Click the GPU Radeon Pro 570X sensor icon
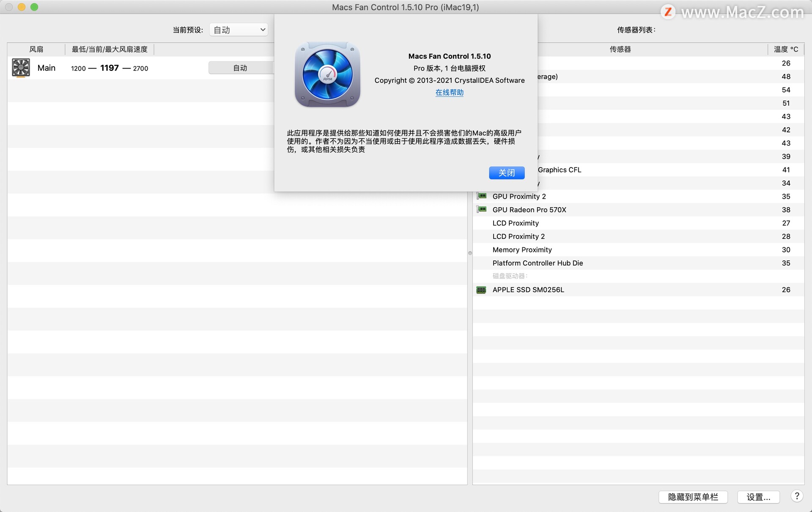The image size is (812, 512). coord(482,209)
